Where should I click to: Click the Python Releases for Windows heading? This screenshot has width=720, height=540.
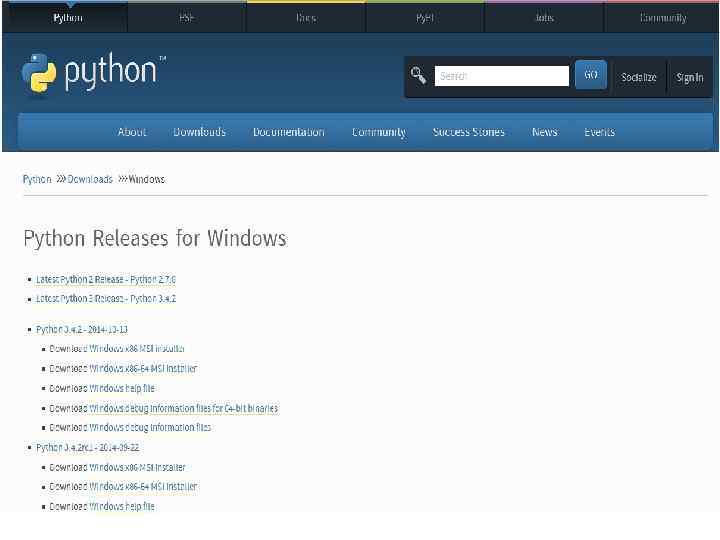155,238
